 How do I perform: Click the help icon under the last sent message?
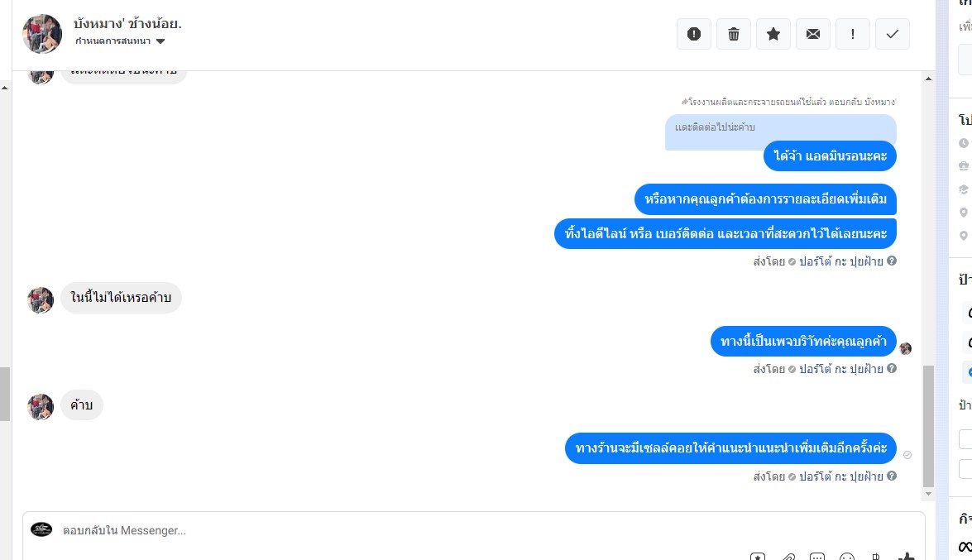(x=892, y=476)
